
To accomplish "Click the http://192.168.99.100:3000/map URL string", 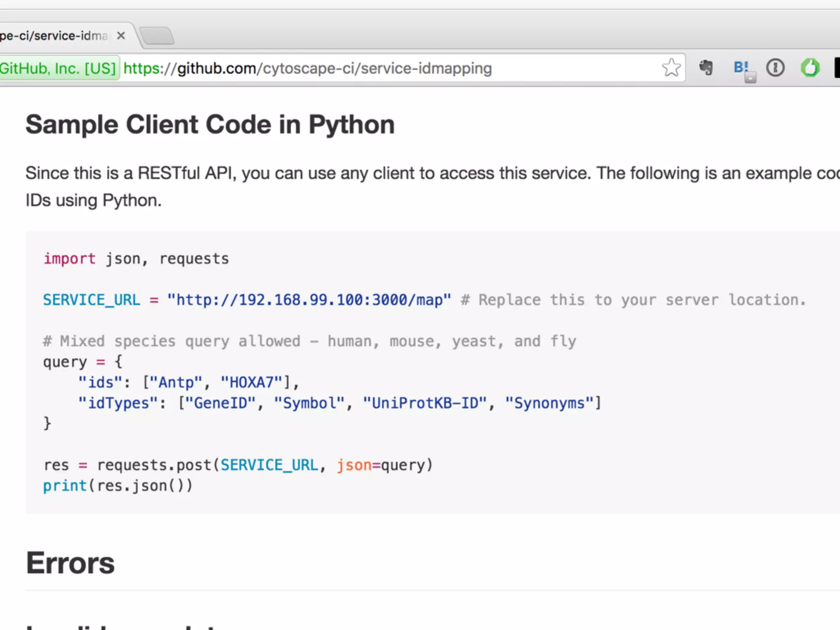I will 309,300.
